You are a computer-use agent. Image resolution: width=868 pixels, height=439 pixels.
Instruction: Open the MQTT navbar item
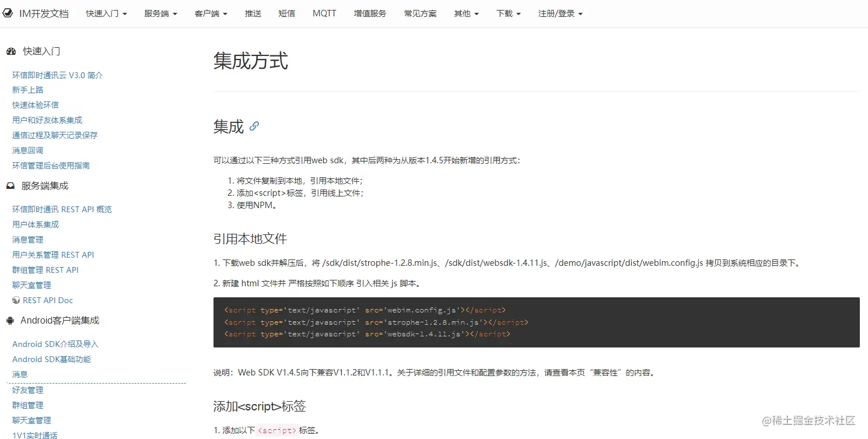coord(324,13)
